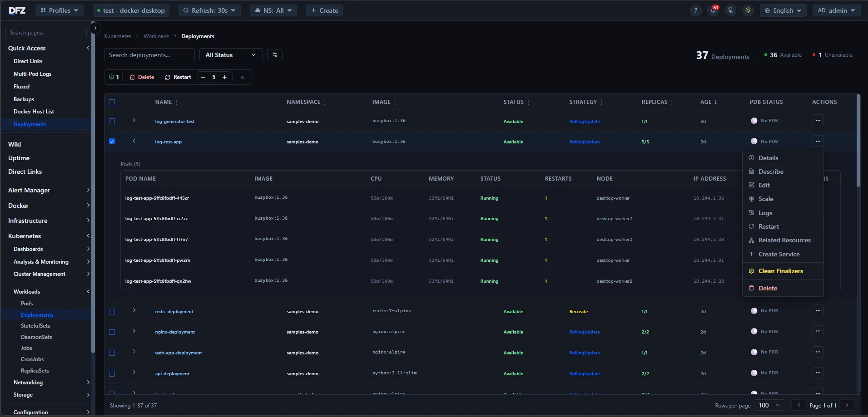This screenshot has height=417, width=868.
Task: Uncheck the log-test-app row checkbox
Action: pos(112,141)
